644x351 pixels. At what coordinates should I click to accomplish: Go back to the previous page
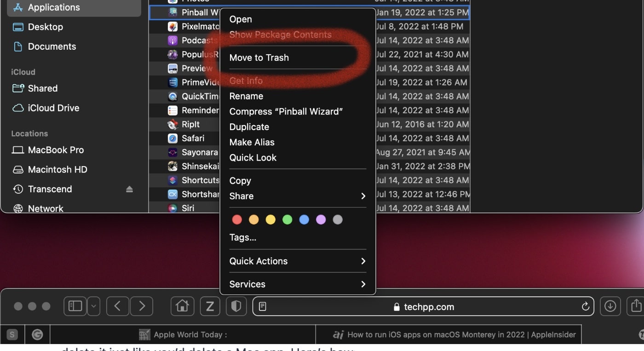point(118,306)
